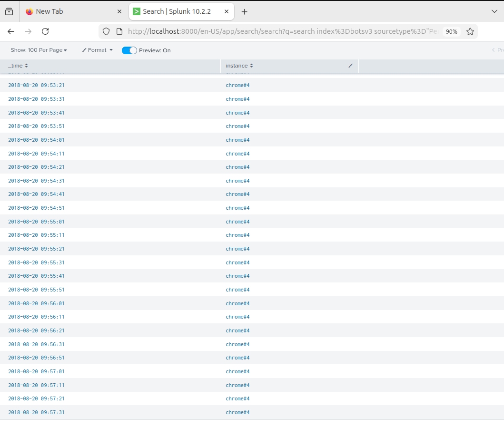The width and height of the screenshot is (504, 427).
Task: Click timestamp 2018-08-20 09:55:41
Action: click(x=36, y=276)
